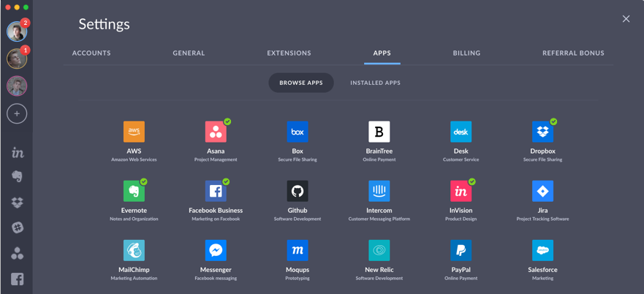Viewport: 644px width, 294px height.
Task: Choose the New Relic app icon
Action: 379,250
